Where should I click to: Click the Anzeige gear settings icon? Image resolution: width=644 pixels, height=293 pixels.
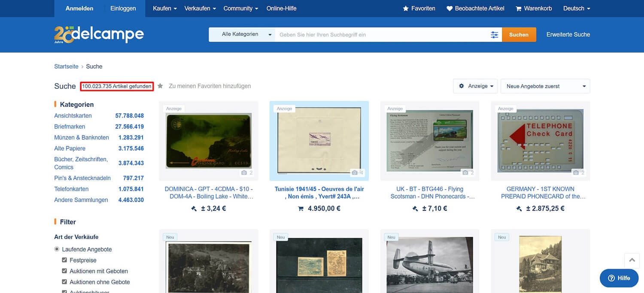(462, 86)
